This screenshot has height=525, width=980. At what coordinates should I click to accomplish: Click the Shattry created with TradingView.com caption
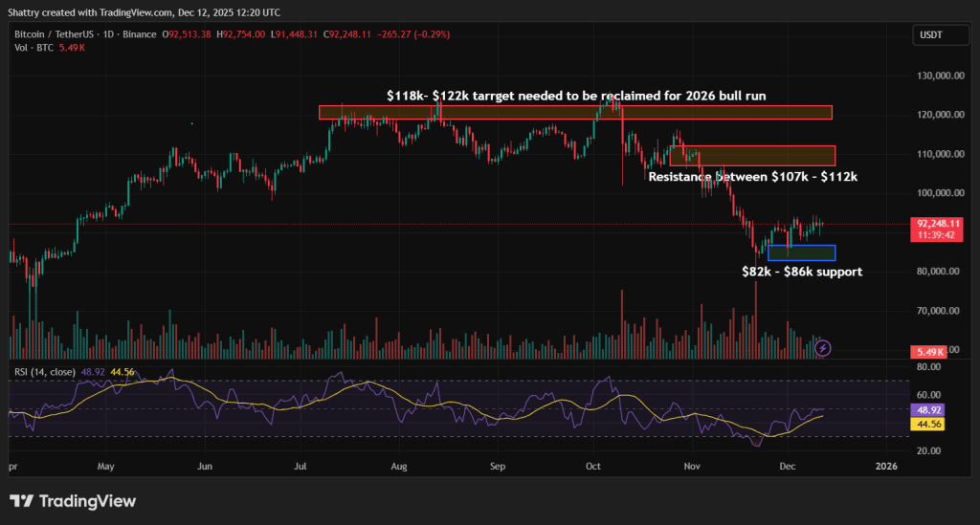pyautogui.click(x=144, y=12)
